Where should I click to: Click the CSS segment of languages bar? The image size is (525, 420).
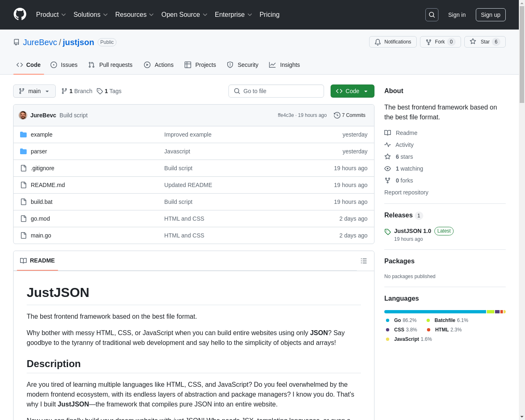point(497,312)
